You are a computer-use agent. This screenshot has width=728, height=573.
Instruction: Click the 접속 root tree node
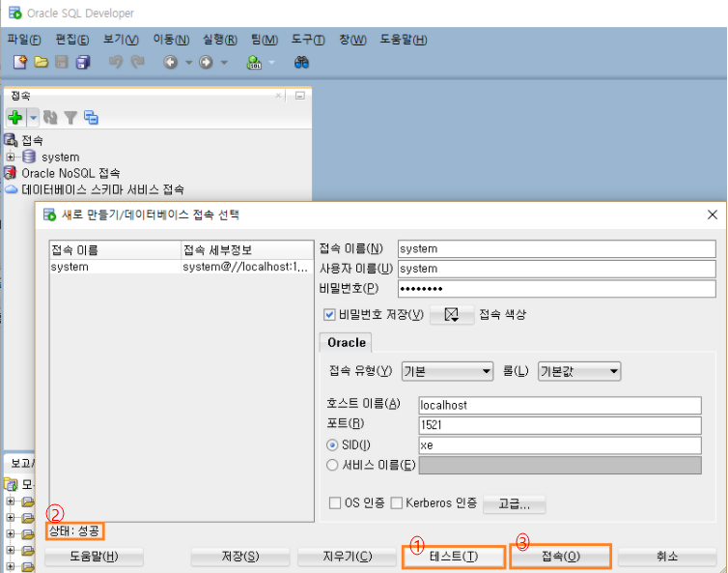32,140
